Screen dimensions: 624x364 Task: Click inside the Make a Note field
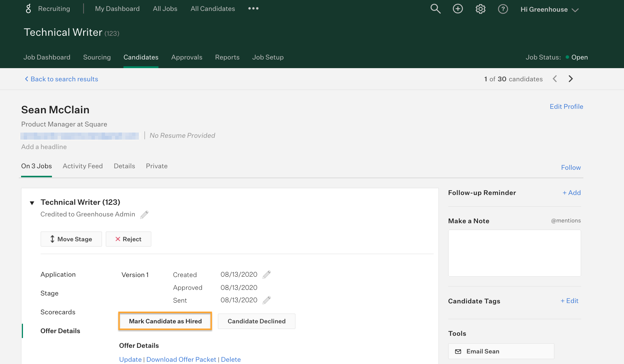tap(514, 253)
